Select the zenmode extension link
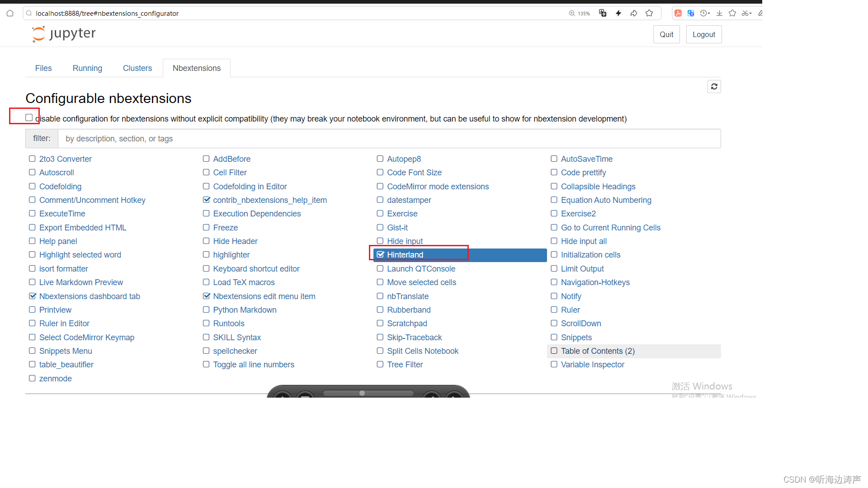The width and height of the screenshot is (868, 488). pos(56,379)
